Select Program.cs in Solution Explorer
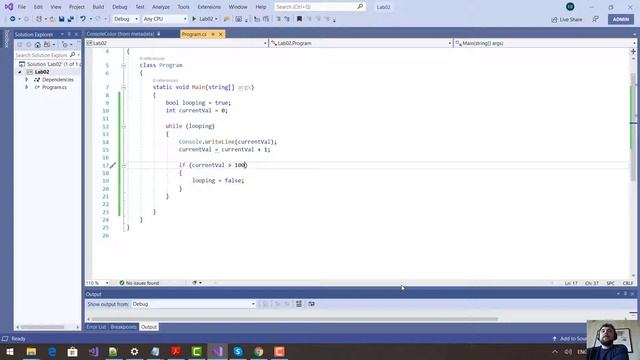Viewport: 640px width, 360px height. click(x=54, y=87)
